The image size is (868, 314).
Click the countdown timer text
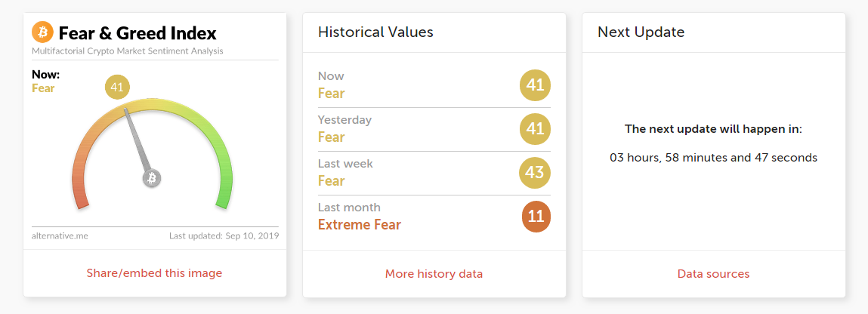pos(713,158)
